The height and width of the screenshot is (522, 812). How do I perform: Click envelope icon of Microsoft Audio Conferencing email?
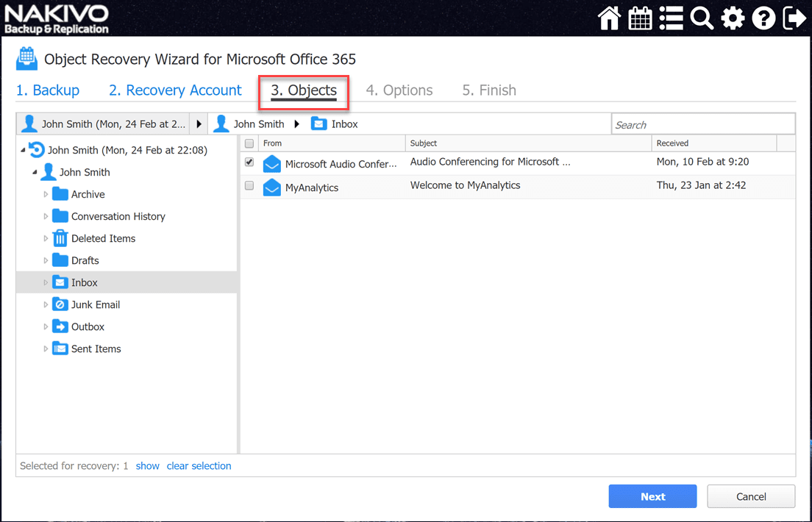pos(272,164)
